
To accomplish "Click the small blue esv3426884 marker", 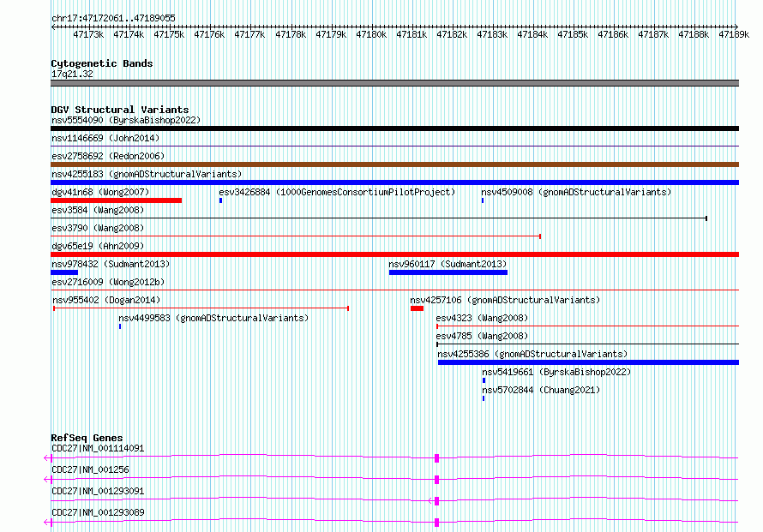I will click(x=221, y=200).
